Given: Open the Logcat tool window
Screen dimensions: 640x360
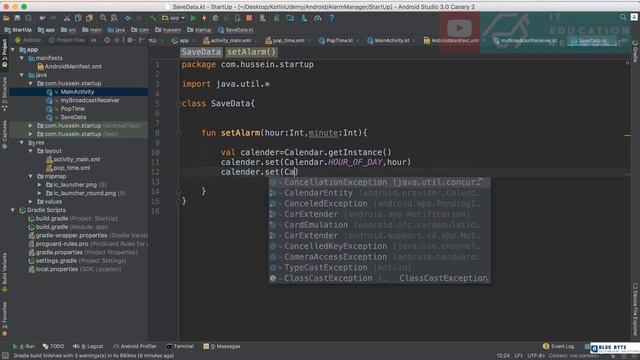Looking at the screenshot, I should tap(88, 346).
